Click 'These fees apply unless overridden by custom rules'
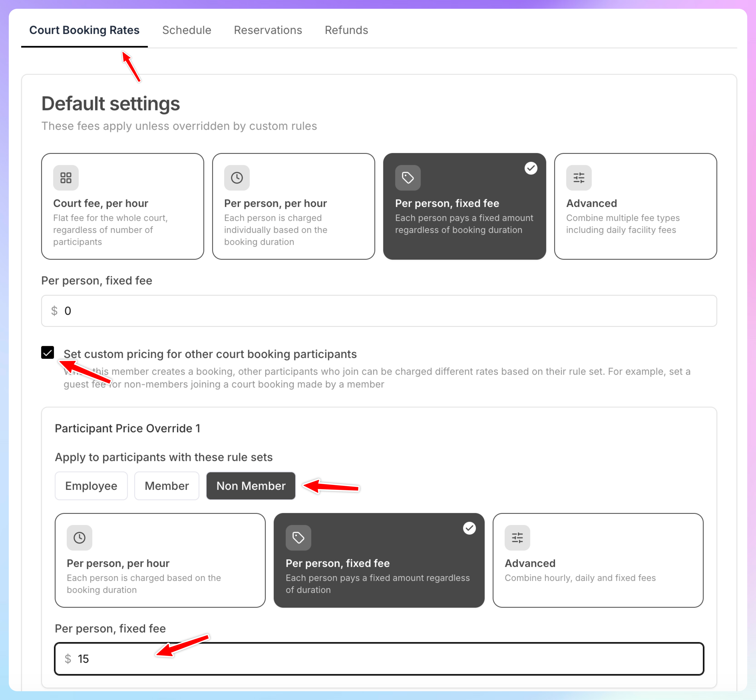 [x=179, y=126]
